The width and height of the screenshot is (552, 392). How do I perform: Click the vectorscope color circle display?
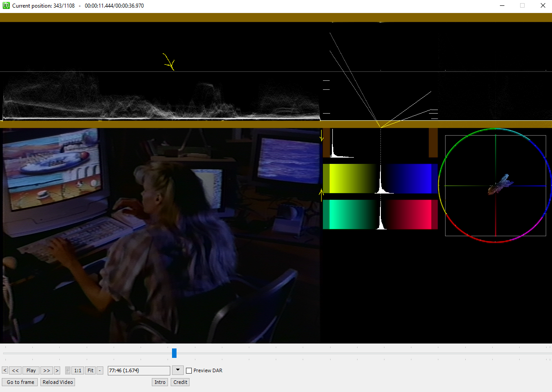495,185
